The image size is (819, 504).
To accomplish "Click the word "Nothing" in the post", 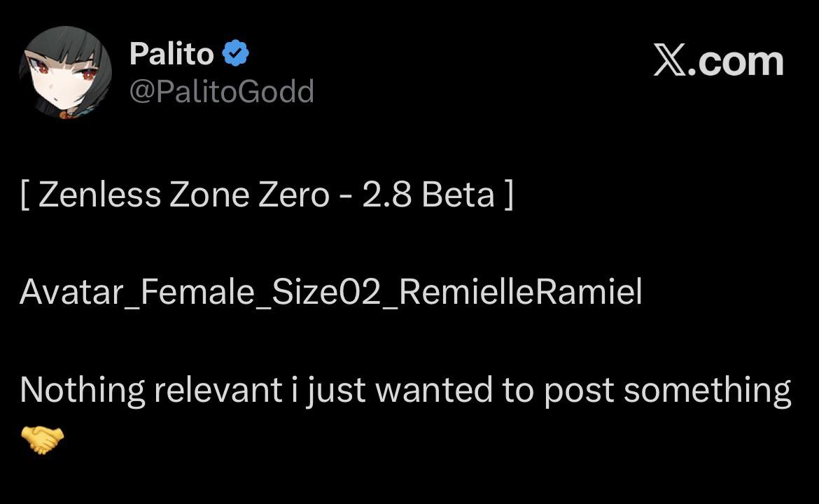I will pos(82,390).
